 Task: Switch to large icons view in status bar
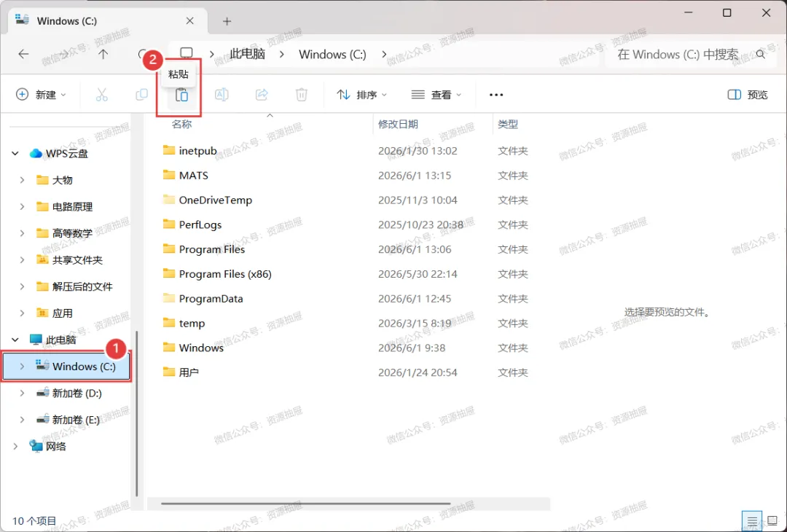pyautogui.click(x=773, y=522)
